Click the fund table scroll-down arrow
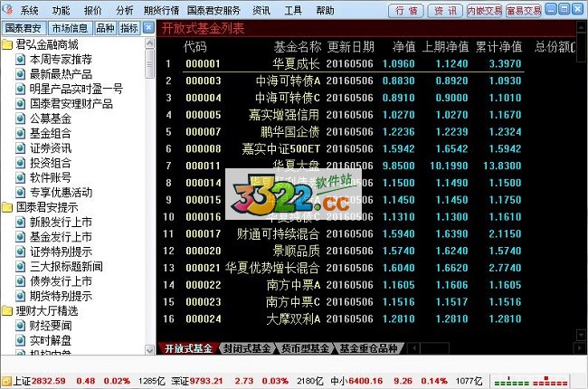Viewport: 588px width, 389px height. tap(581, 334)
